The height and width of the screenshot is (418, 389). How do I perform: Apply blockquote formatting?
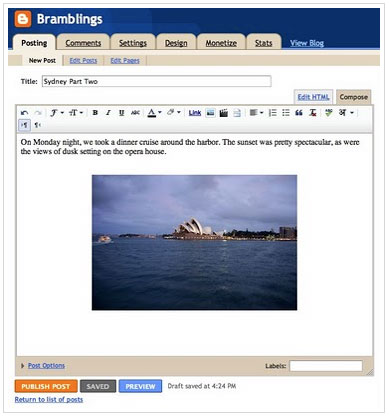point(299,113)
